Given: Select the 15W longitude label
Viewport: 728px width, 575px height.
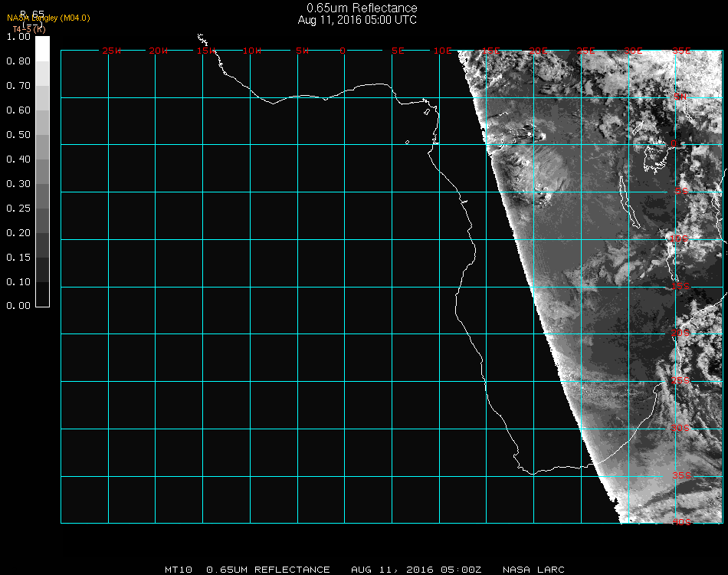Looking at the screenshot, I should 205,51.
